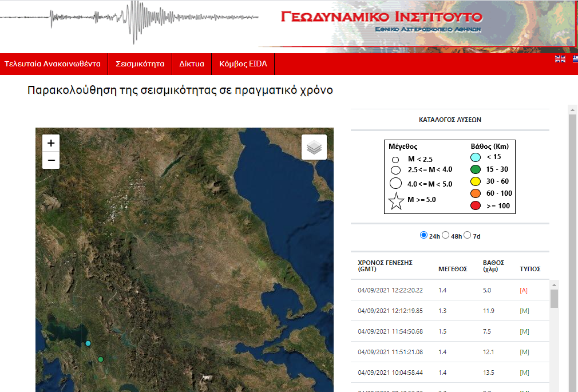Click the yellow 30 - 60 km depth swatch
The image size is (578, 392).
click(476, 181)
